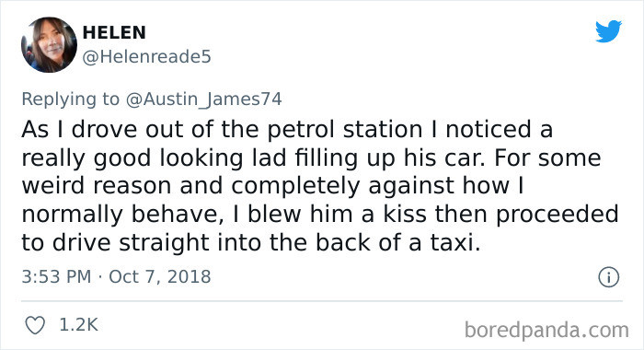644x350 pixels.
Task: Click the words "normally behave"
Action: pos(122,215)
